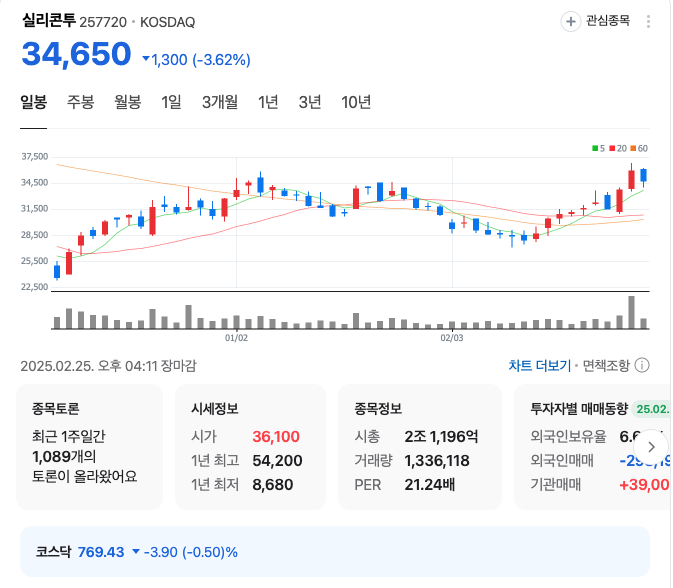Click the 외국인매매 row label

[562, 461]
